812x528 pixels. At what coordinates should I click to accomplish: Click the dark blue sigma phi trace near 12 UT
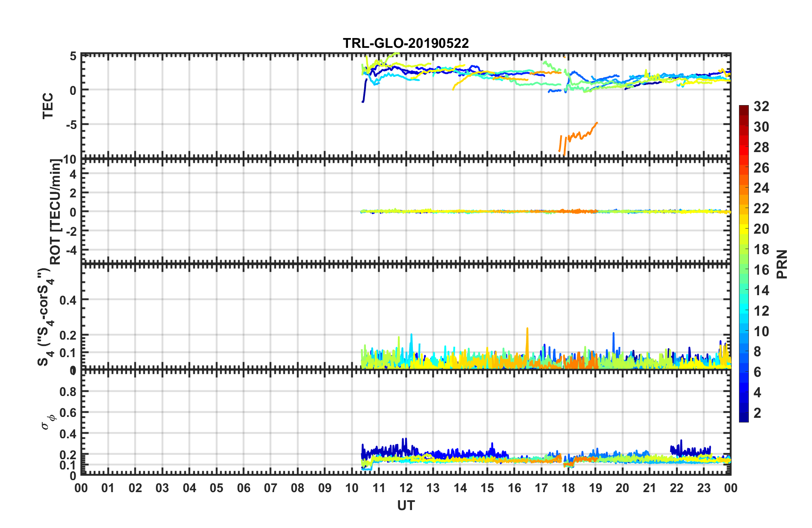(x=405, y=447)
